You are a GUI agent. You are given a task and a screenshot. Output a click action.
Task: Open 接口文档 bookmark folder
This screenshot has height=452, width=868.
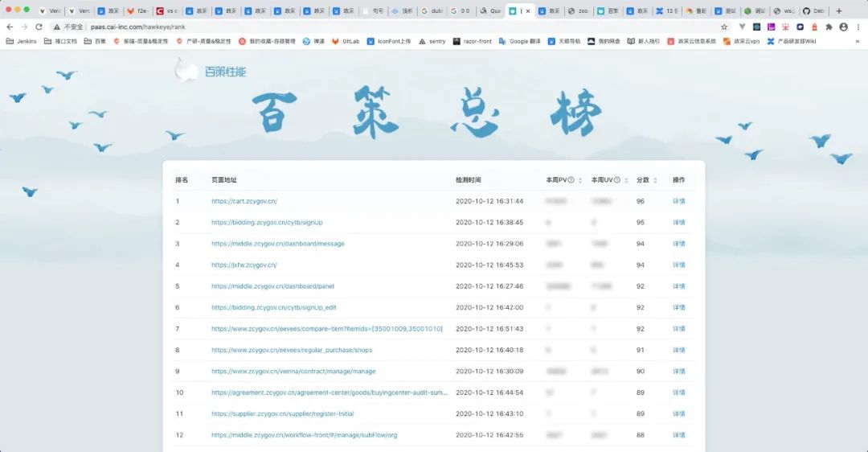coord(60,41)
